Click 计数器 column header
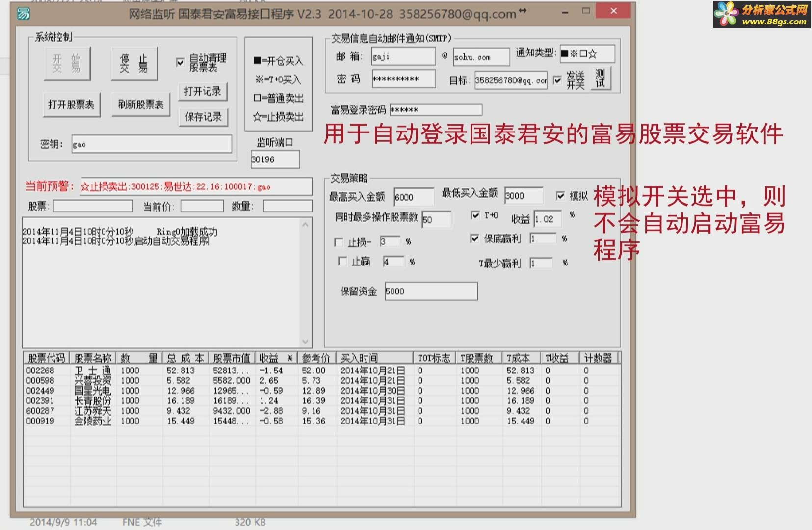 coord(598,358)
